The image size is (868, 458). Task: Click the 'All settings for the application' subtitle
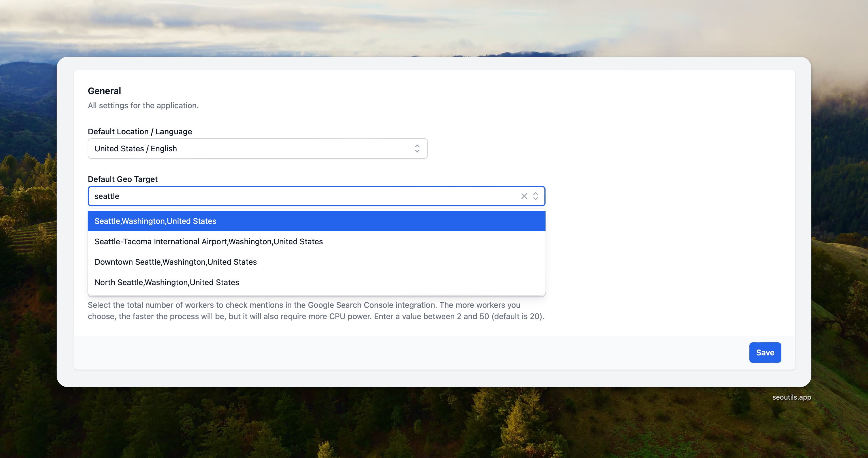pos(143,105)
